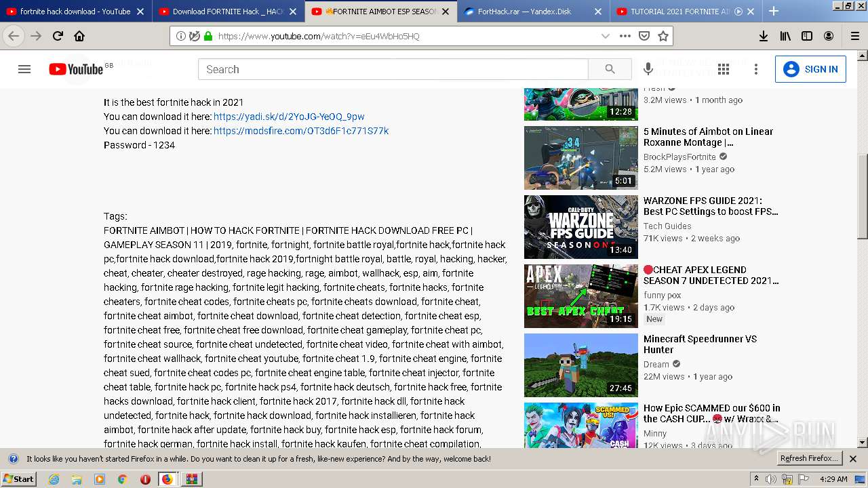Image resolution: width=868 pixels, height=488 pixels.
Task: Save page to Pocket
Action: [x=644, y=36]
